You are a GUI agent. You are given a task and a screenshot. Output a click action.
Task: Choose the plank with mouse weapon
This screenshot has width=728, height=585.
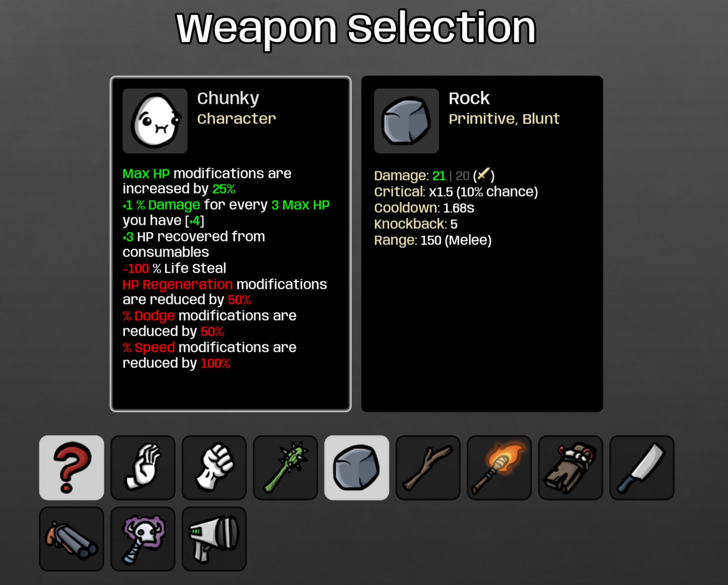coord(571,467)
